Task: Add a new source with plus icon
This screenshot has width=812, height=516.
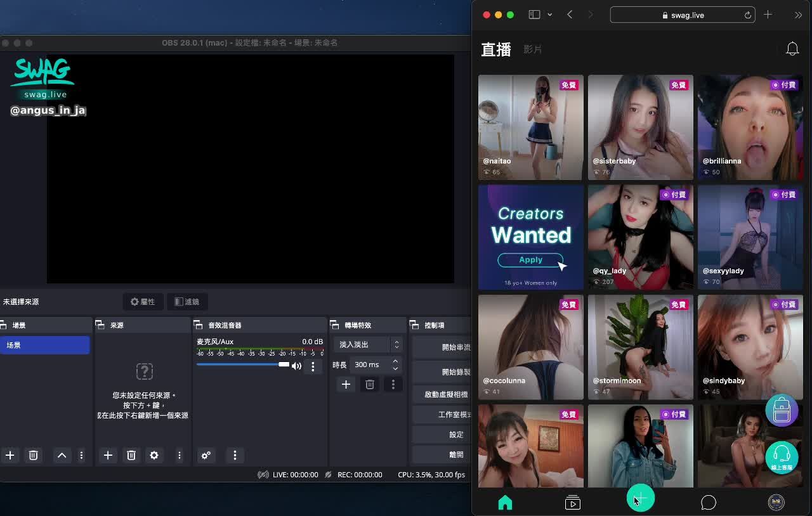Action: pyautogui.click(x=108, y=455)
